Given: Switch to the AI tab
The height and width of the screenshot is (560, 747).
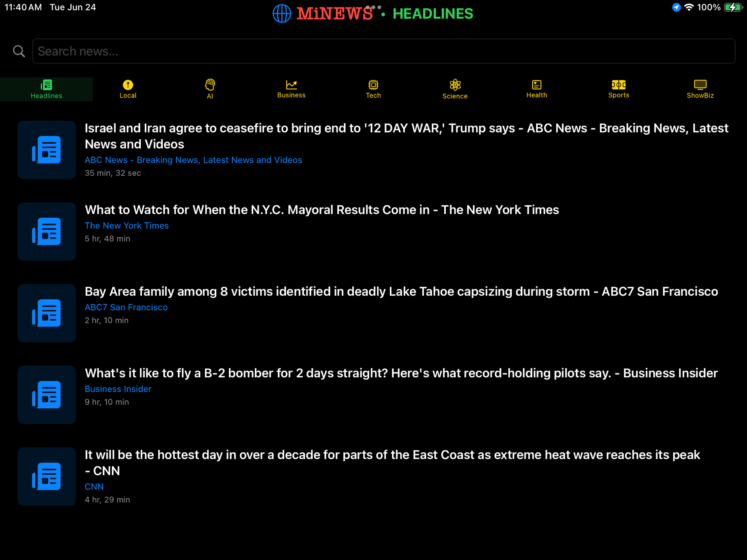Looking at the screenshot, I should pyautogui.click(x=210, y=90).
